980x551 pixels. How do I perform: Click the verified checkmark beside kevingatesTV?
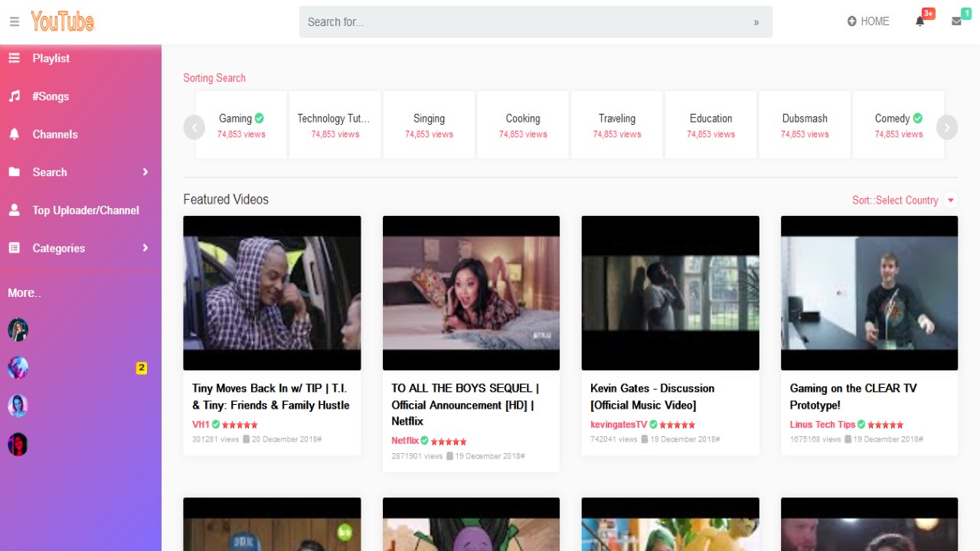[653, 425]
